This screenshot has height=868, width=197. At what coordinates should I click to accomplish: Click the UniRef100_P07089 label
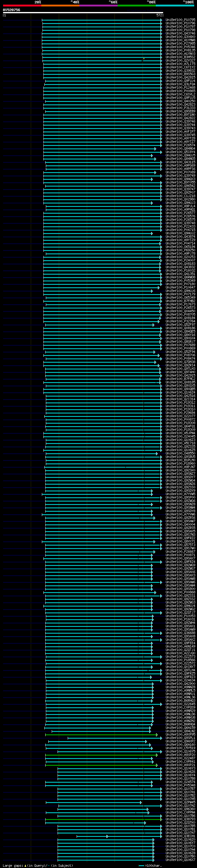(x=180, y=172)
